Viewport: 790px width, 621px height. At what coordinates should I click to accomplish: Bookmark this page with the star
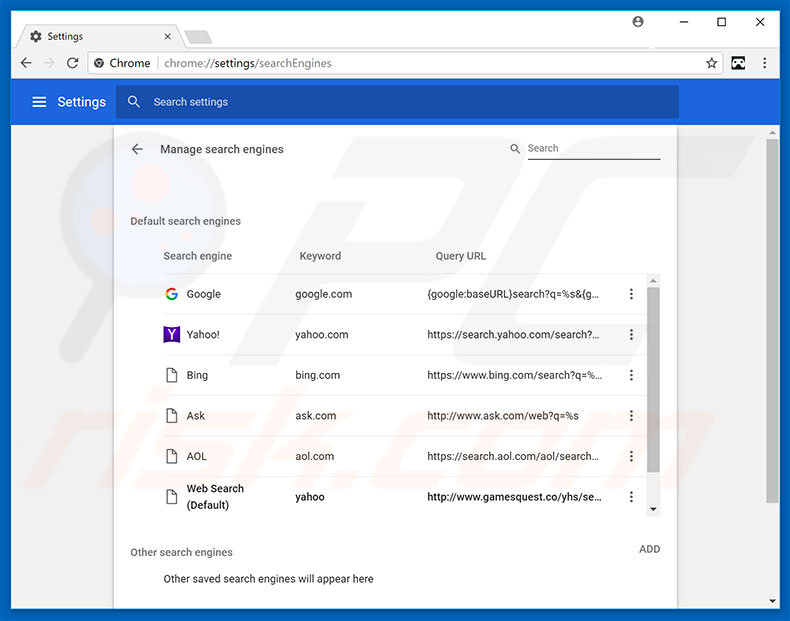pyautogui.click(x=711, y=63)
